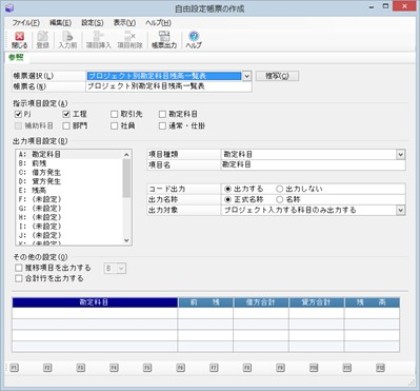Click the 勘定科目 preview column header
The width and height of the screenshot is (420, 391).
tap(95, 302)
